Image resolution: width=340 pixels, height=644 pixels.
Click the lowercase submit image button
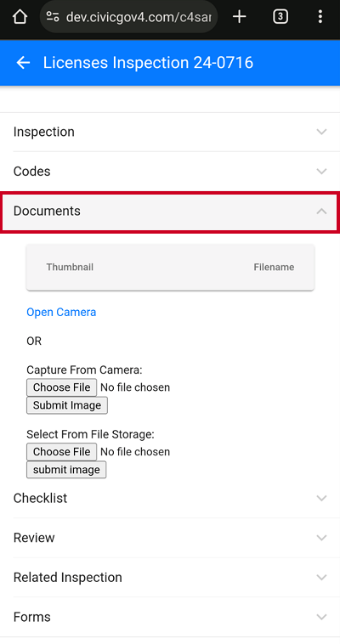point(66,470)
